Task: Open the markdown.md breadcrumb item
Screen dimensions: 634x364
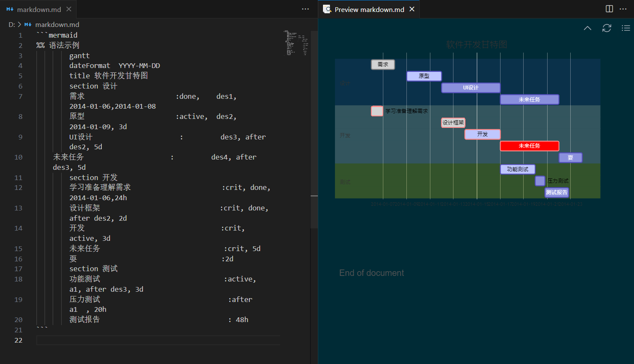Action: (57, 25)
